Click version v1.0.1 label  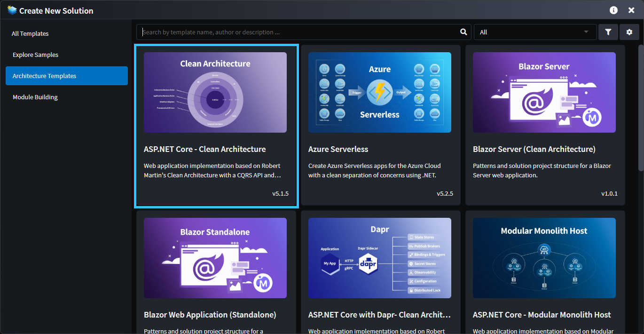(x=609, y=193)
